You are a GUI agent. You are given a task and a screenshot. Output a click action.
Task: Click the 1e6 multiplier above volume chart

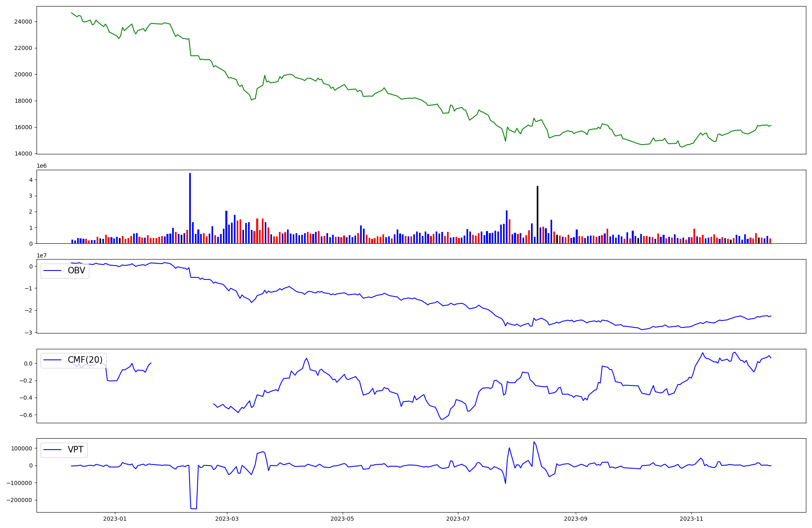tap(41, 166)
